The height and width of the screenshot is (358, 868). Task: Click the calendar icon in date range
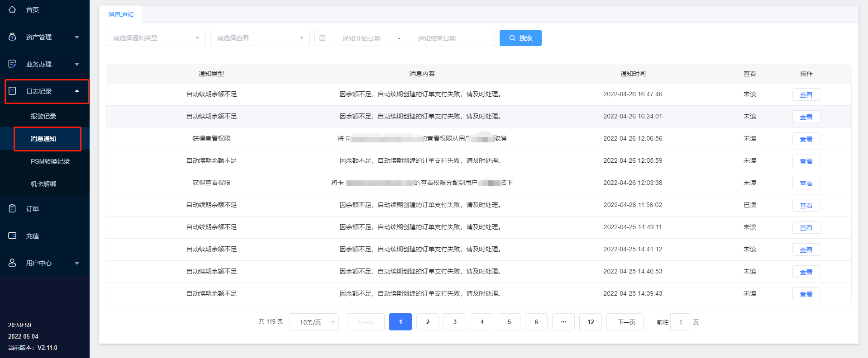pyautogui.click(x=323, y=38)
